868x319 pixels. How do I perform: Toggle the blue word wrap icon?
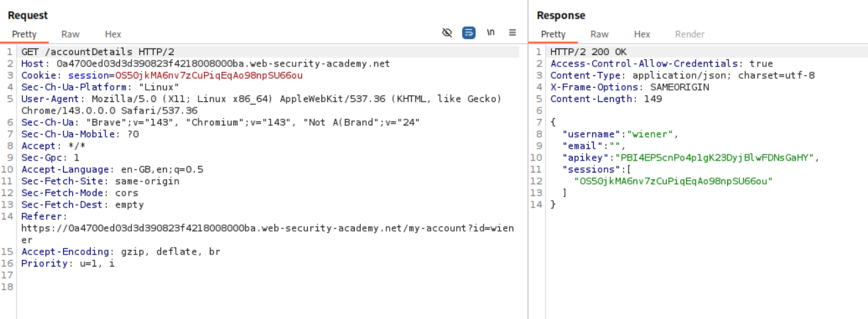click(469, 33)
